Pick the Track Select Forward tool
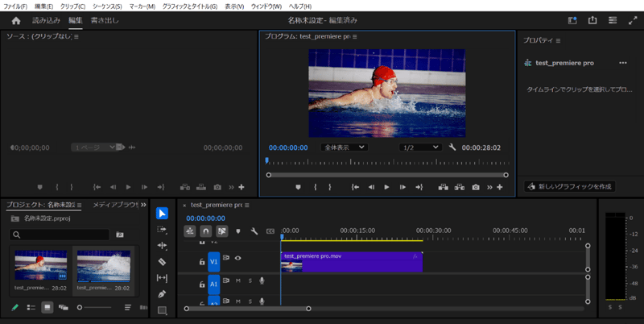Viewport: 644px width, 324px height. click(162, 230)
